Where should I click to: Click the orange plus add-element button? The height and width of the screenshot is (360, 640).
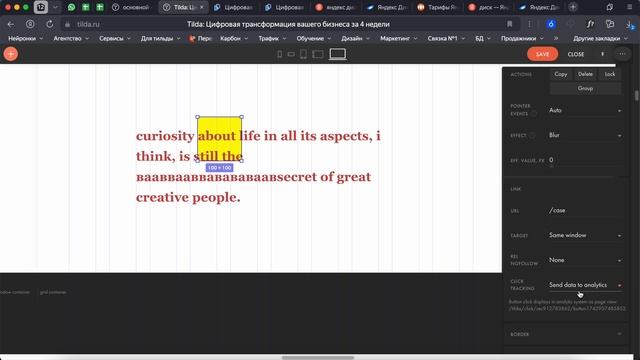click(11, 54)
